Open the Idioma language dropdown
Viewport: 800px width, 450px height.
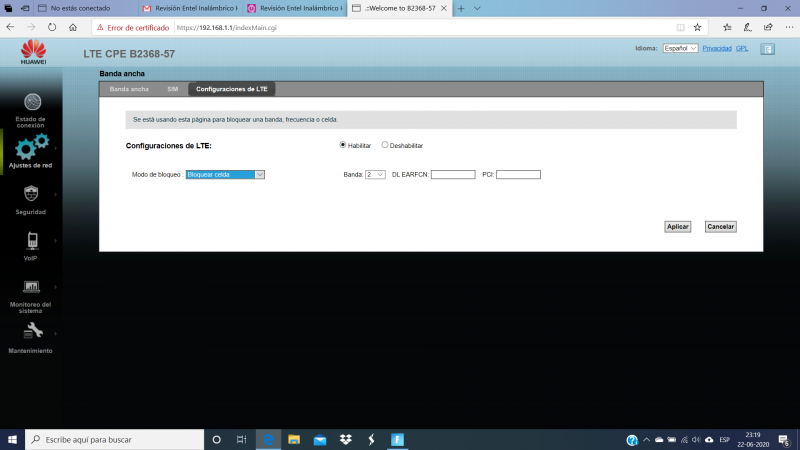[680, 48]
